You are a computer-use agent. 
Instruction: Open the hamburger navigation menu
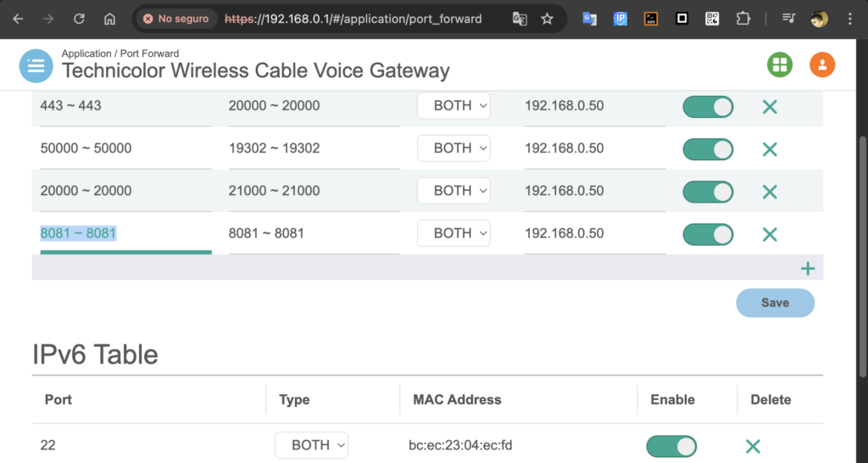36,66
